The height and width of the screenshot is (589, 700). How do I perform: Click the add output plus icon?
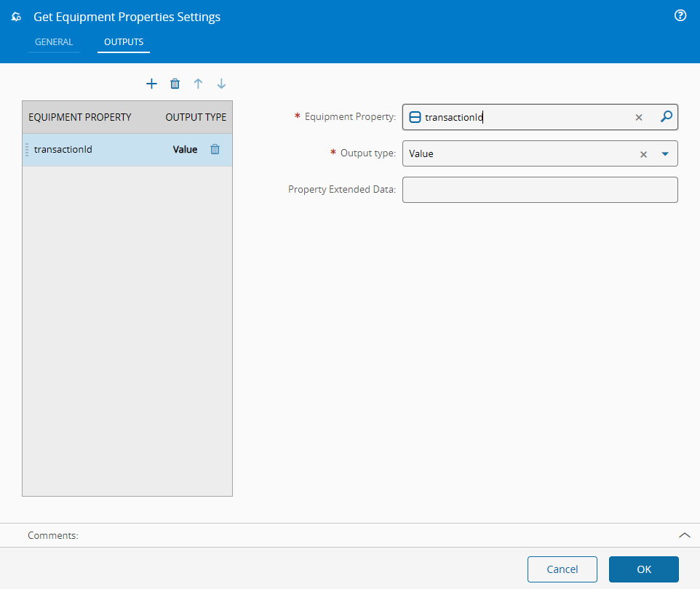point(151,84)
